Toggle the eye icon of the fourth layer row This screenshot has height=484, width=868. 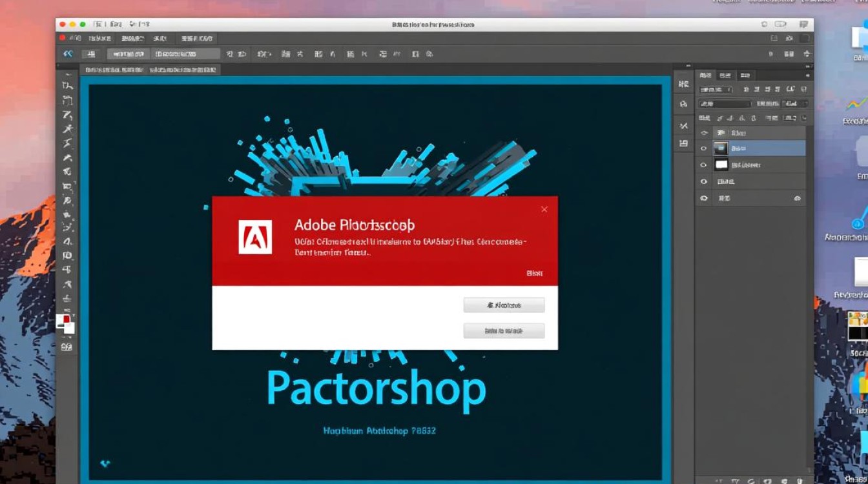(x=704, y=182)
